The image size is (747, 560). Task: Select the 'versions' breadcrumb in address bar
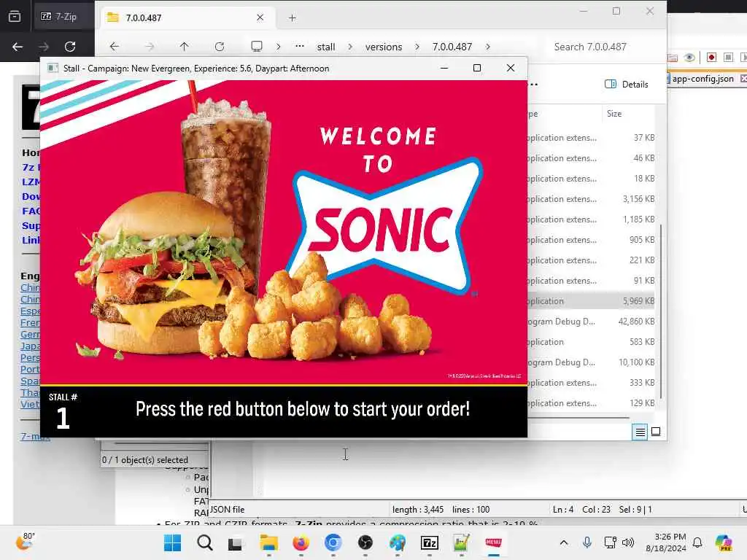pyautogui.click(x=384, y=47)
